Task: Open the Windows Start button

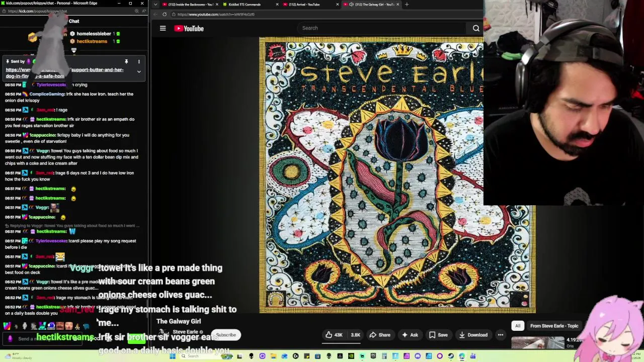Action: pyautogui.click(x=173, y=356)
